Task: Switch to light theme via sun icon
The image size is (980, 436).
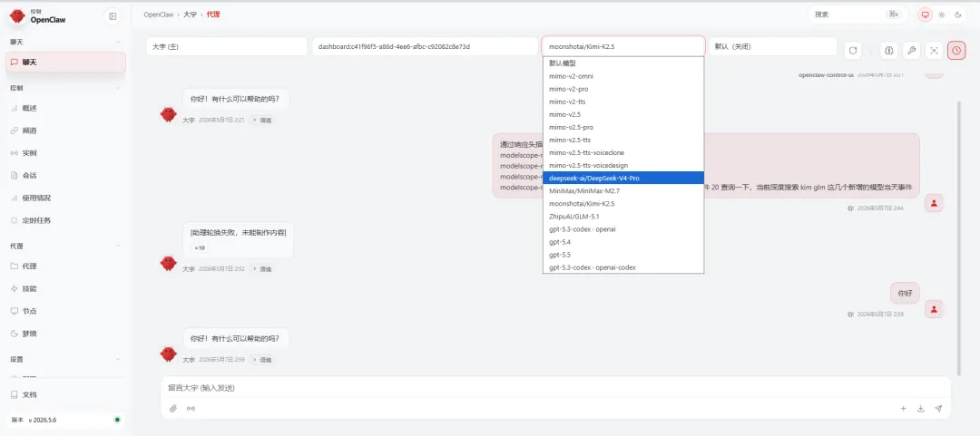Action: (x=942, y=15)
